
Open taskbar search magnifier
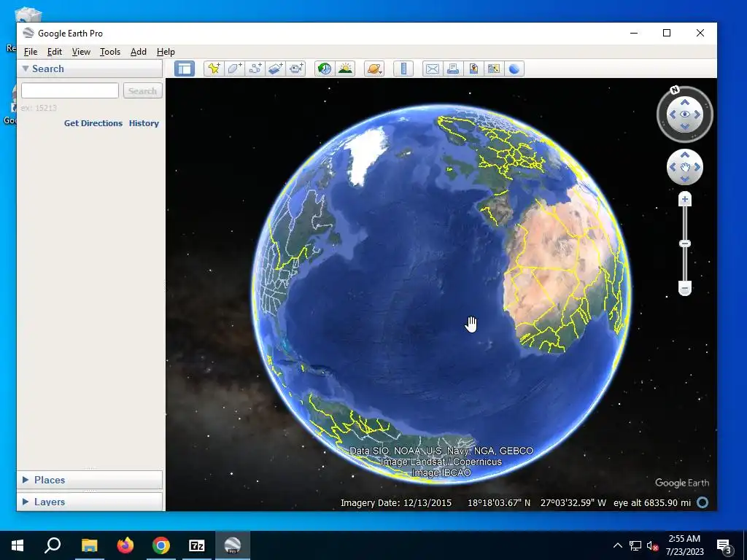pyautogui.click(x=53, y=545)
